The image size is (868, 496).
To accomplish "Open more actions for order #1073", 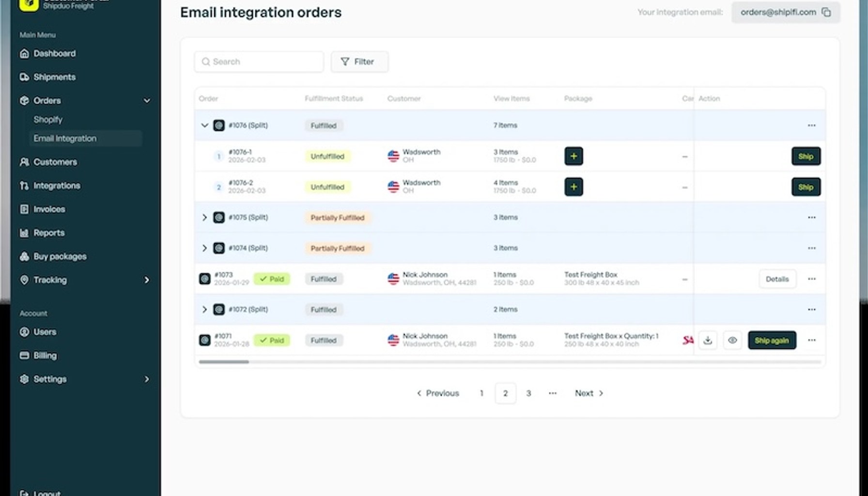I will click(x=812, y=279).
